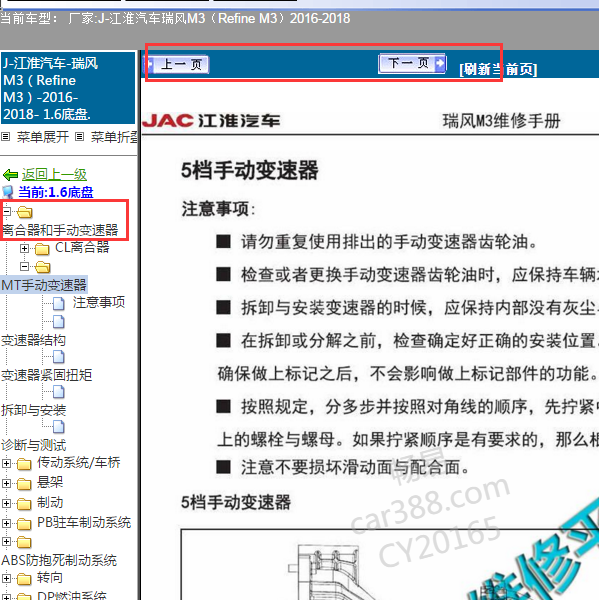Viewport: 599px width, 600px height.
Task: Open the 注意事项 page
Action: (x=99, y=302)
